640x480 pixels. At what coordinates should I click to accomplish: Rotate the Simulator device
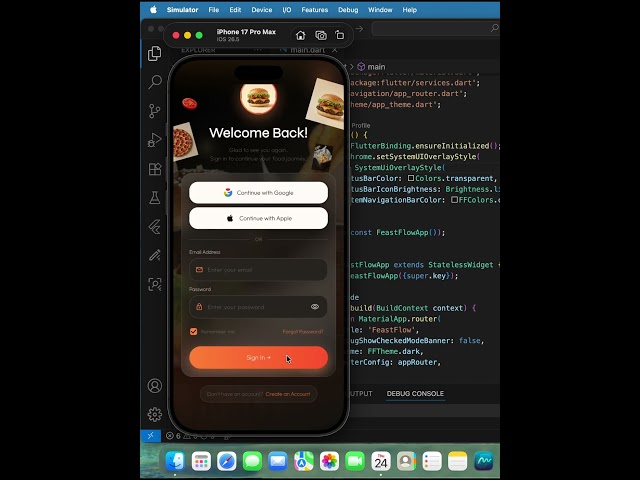[340, 35]
